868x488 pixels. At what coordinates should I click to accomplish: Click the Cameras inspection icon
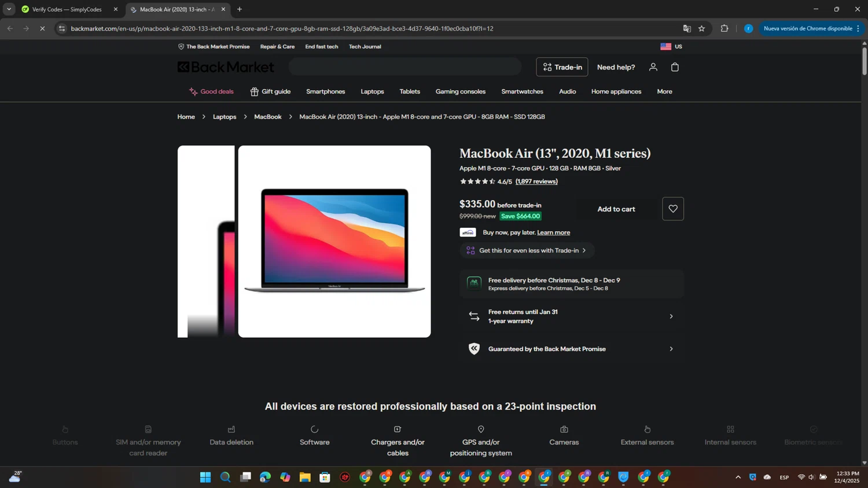pyautogui.click(x=564, y=429)
